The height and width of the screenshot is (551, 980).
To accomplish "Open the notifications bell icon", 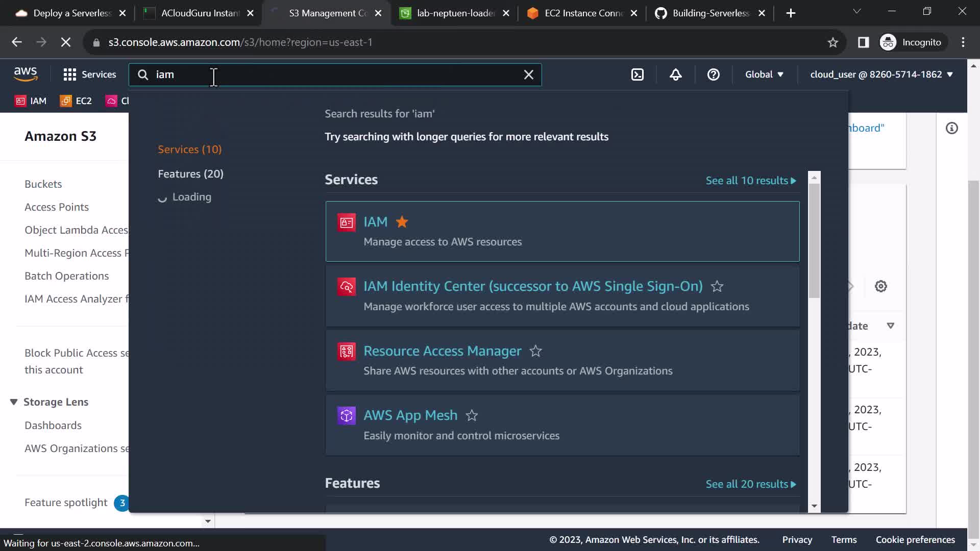I will pos(675,74).
